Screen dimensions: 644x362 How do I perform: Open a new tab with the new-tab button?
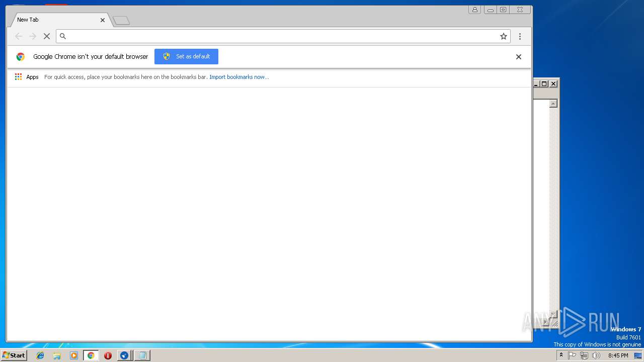[121, 21]
